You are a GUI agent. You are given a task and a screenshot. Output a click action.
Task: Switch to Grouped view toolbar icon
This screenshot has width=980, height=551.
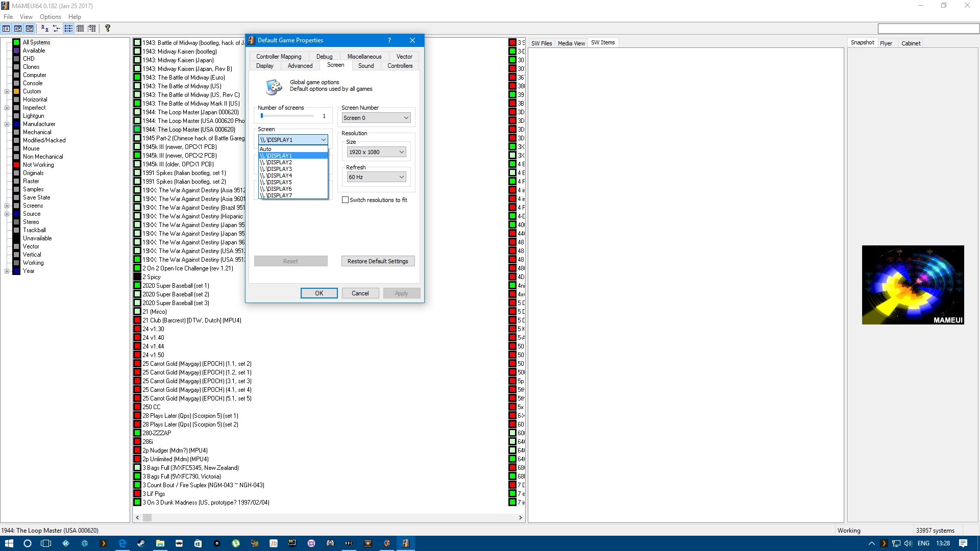coord(92,29)
